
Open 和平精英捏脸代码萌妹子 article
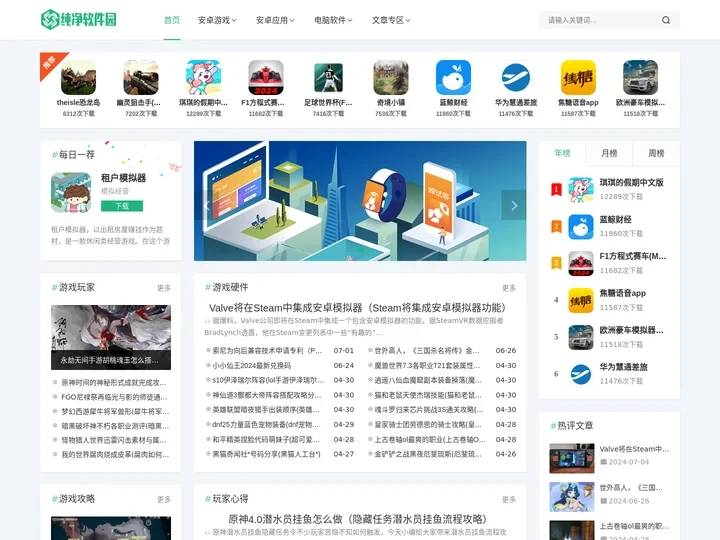pyautogui.click(x=266, y=439)
